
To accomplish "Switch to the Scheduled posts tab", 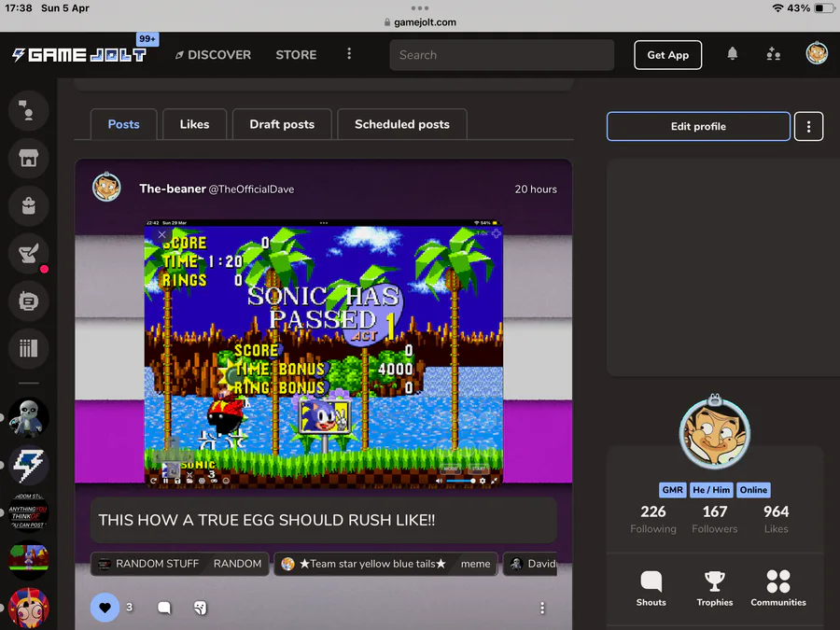I will [x=401, y=124].
